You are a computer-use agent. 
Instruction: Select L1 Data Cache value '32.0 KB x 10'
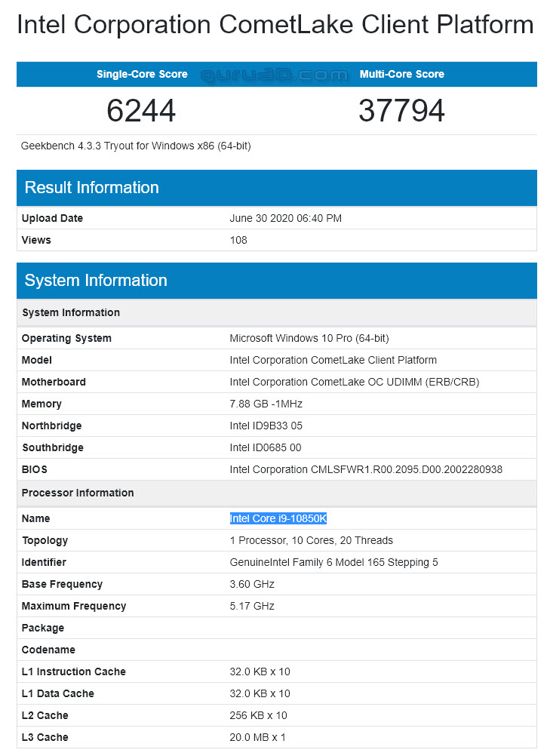pyautogui.click(x=260, y=694)
